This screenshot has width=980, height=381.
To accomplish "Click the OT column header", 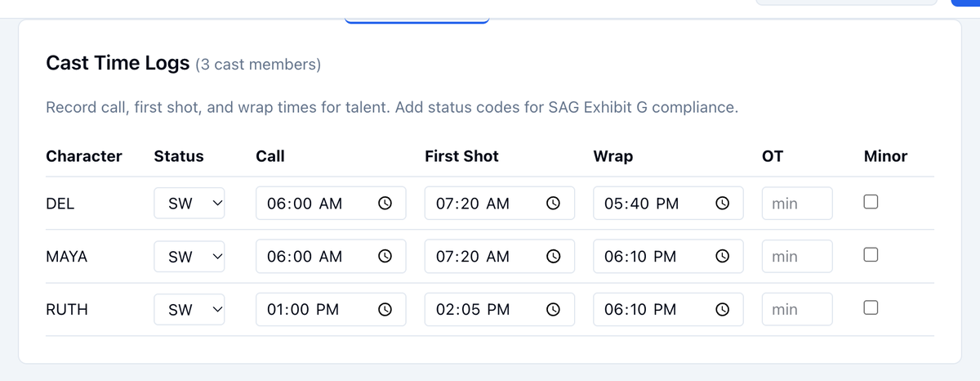I will pos(773,156).
